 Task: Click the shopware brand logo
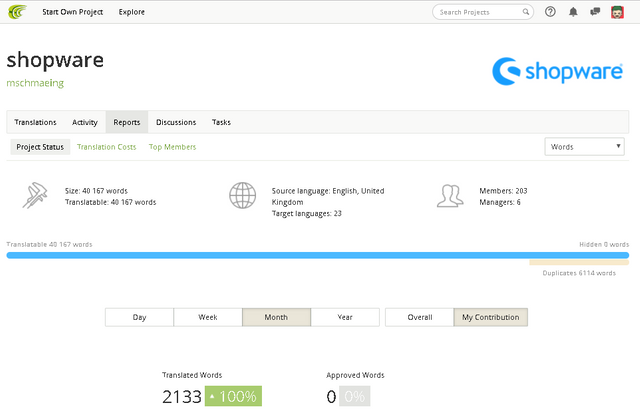coord(557,71)
